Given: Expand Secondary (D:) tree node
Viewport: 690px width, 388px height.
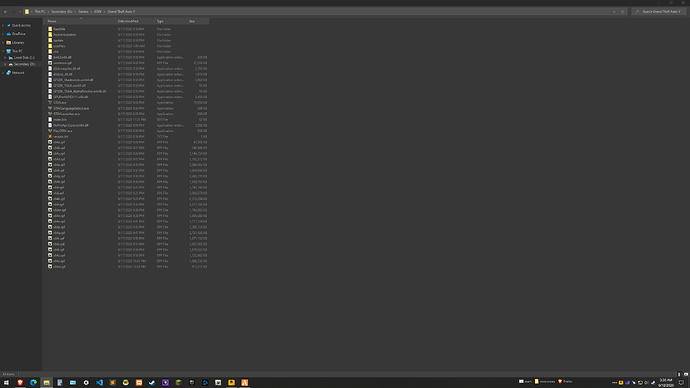Looking at the screenshot, I should [5, 64].
